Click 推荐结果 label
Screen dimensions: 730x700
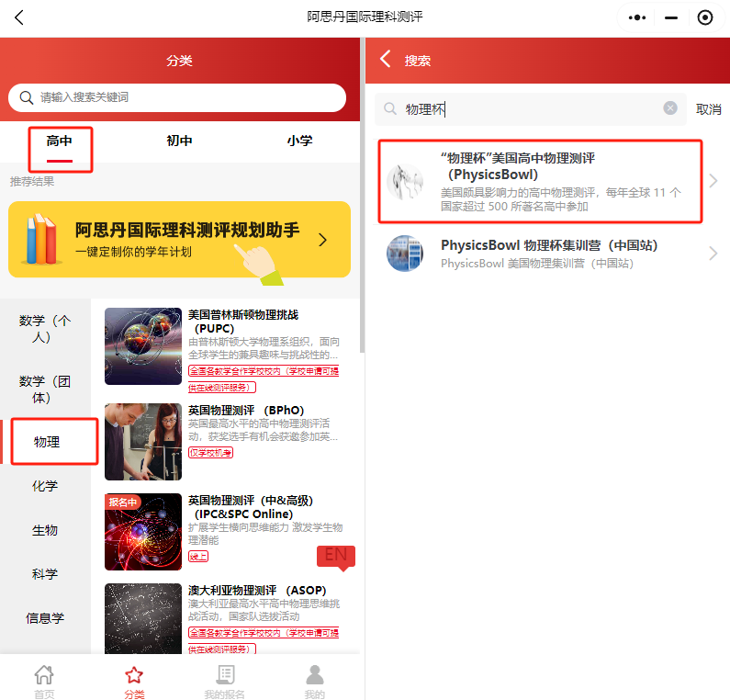(x=32, y=181)
